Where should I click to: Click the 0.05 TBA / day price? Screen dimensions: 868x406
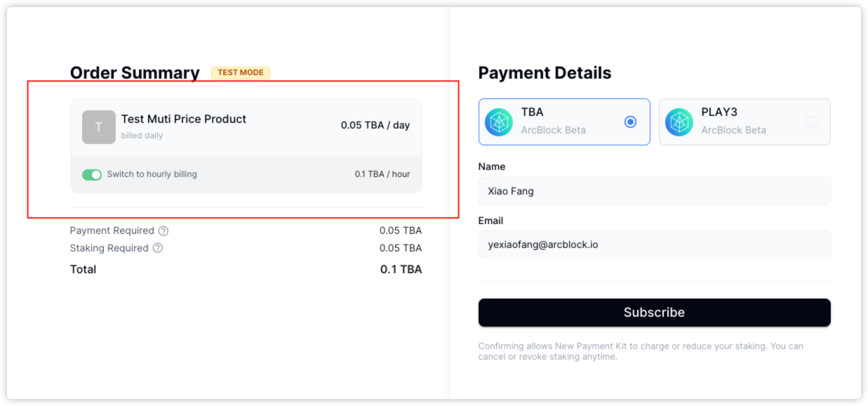point(375,125)
